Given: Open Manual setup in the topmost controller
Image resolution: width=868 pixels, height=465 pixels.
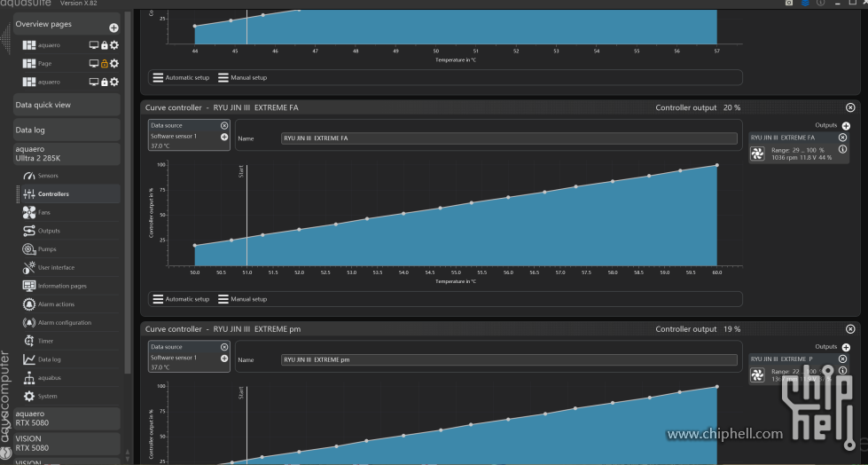Looking at the screenshot, I should coord(242,77).
